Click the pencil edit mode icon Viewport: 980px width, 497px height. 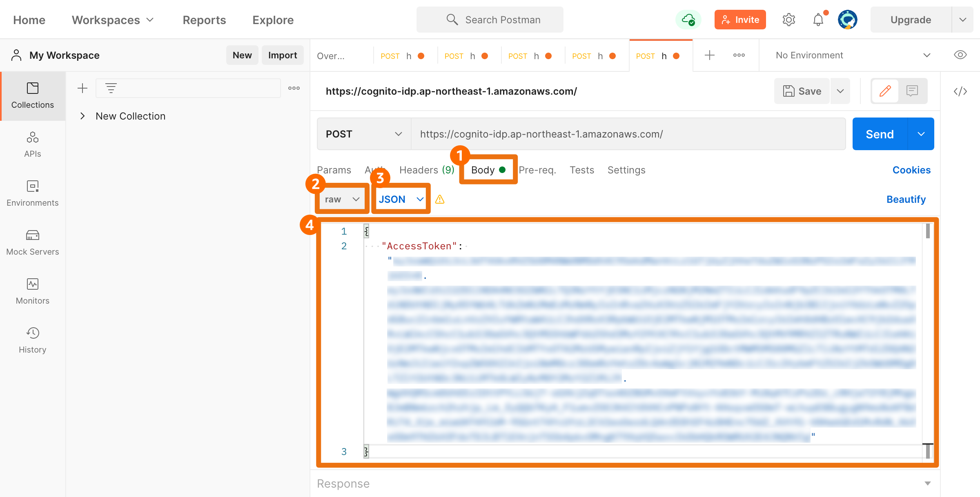click(885, 91)
